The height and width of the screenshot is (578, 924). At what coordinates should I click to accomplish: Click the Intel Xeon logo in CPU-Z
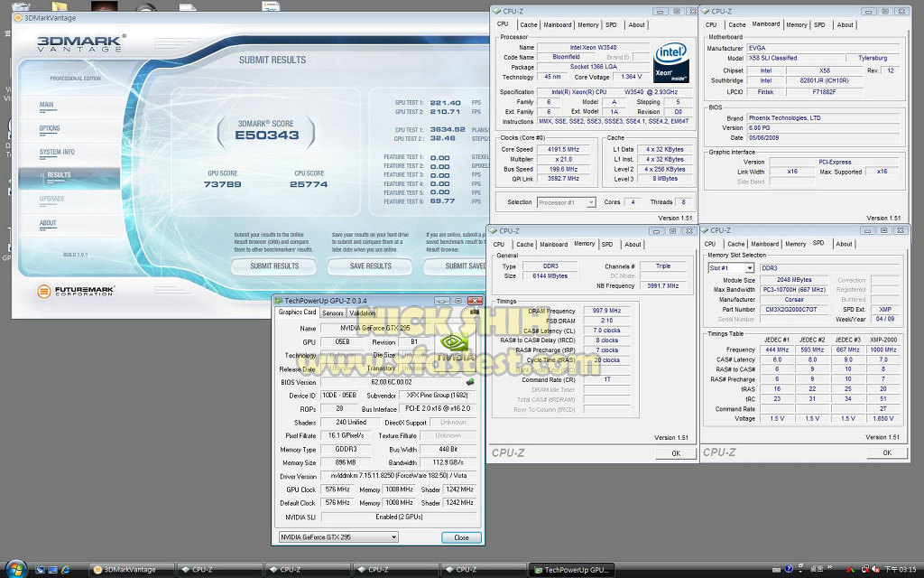pyautogui.click(x=672, y=62)
